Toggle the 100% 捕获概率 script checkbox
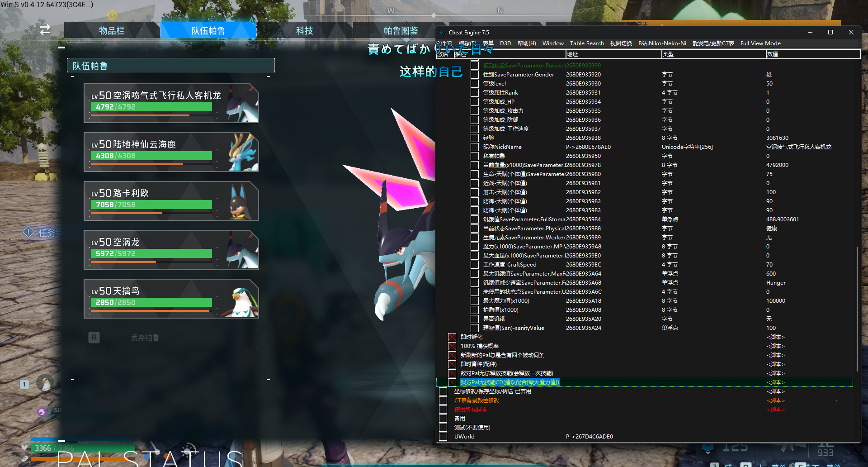Viewport: 868px width, 467px height. point(452,346)
